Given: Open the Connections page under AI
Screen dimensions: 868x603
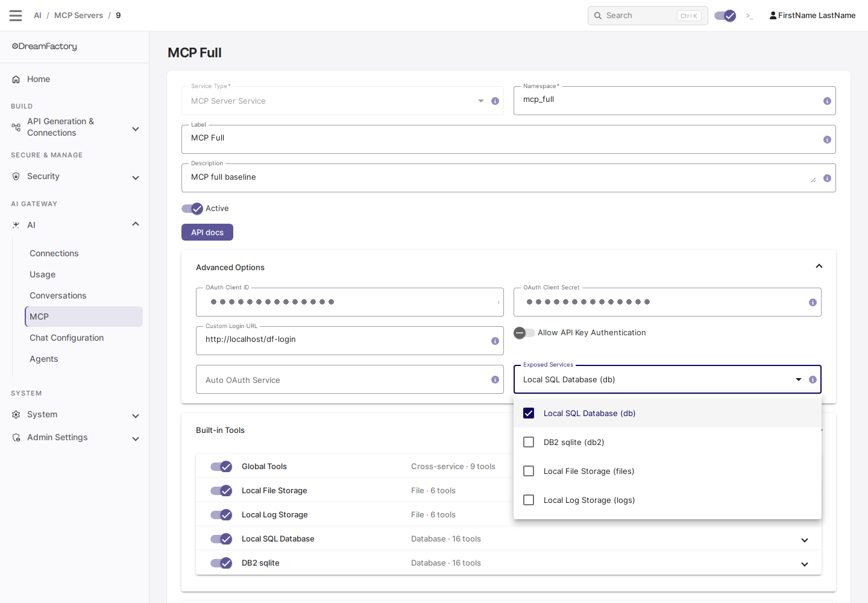Looking at the screenshot, I should tap(83, 253).
